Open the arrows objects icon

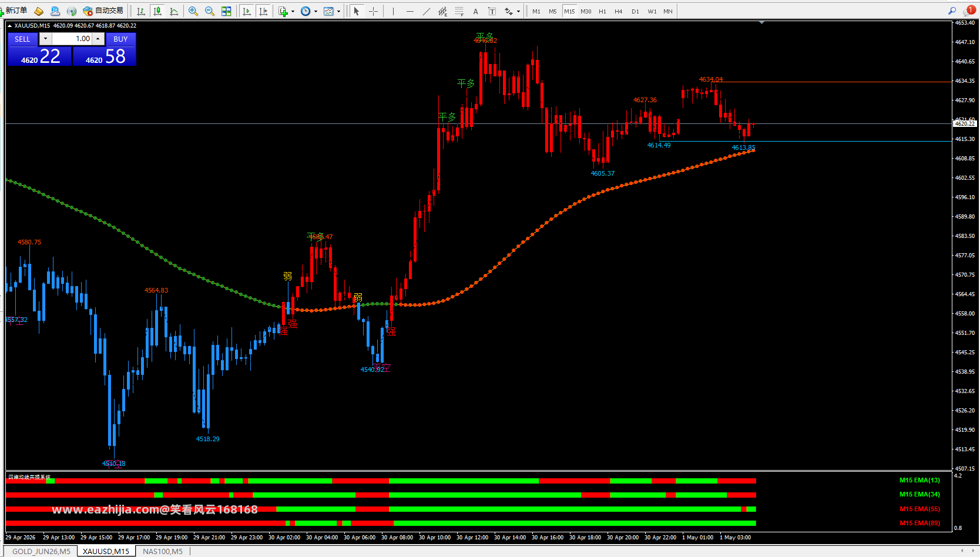(509, 11)
